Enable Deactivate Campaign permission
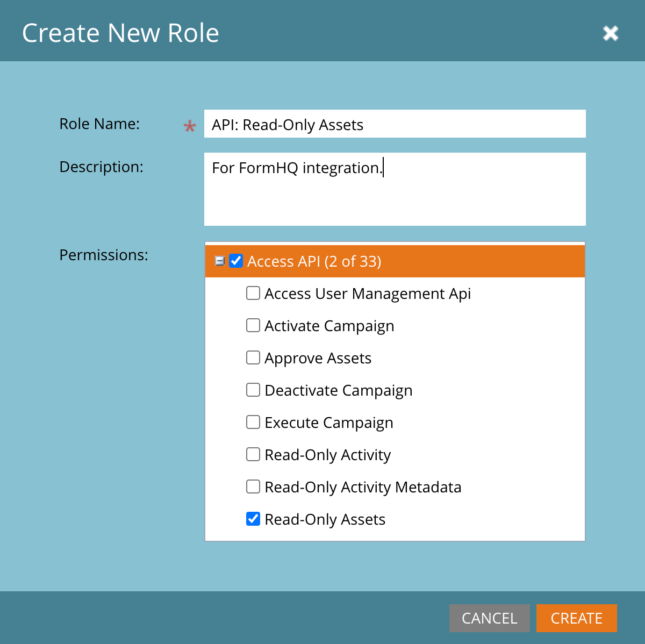The height and width of the screenshot is (644, 645). [x=253, y=390]
